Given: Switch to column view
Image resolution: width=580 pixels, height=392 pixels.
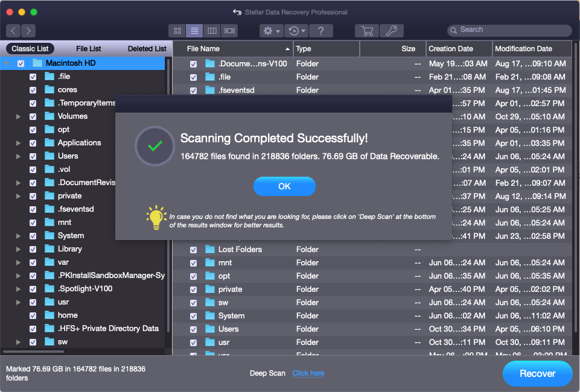Looking at the screenshot, I should [x=212, y=31].
